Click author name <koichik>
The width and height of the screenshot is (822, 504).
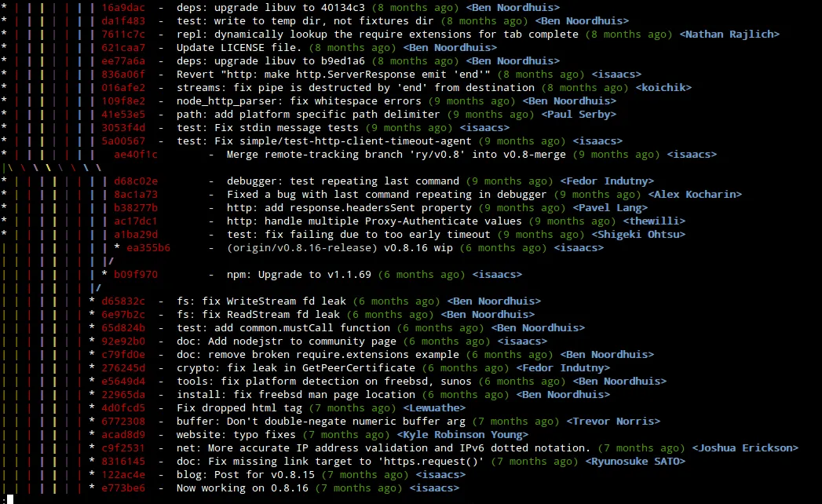point(663,88)
